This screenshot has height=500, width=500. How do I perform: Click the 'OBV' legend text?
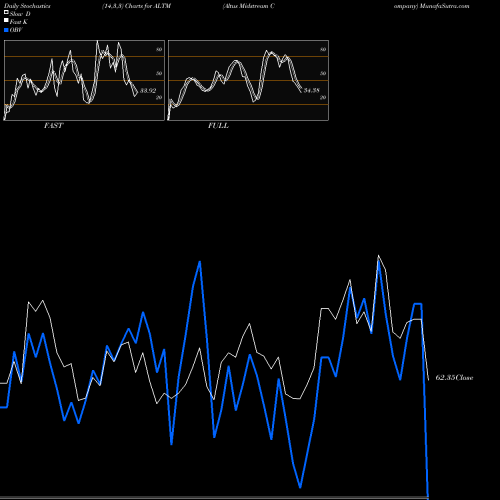coord(16,30)
